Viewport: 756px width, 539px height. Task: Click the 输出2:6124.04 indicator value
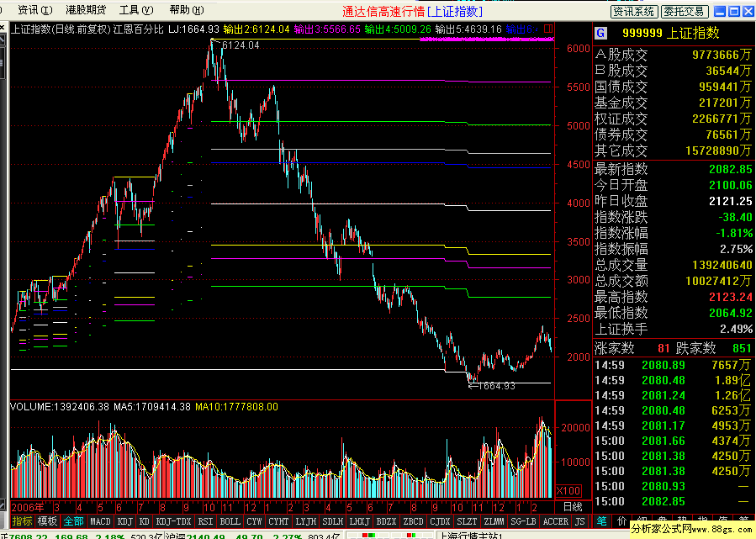pos(256,29)
